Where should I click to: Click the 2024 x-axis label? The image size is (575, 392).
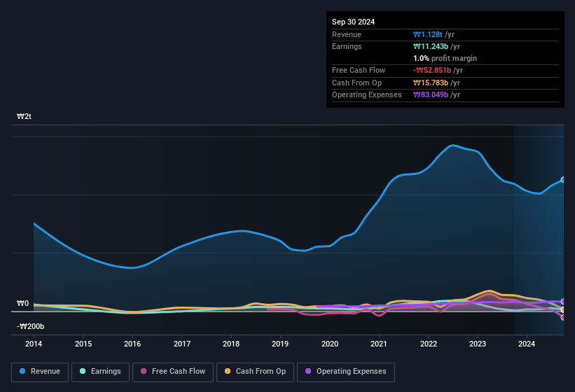527,344
